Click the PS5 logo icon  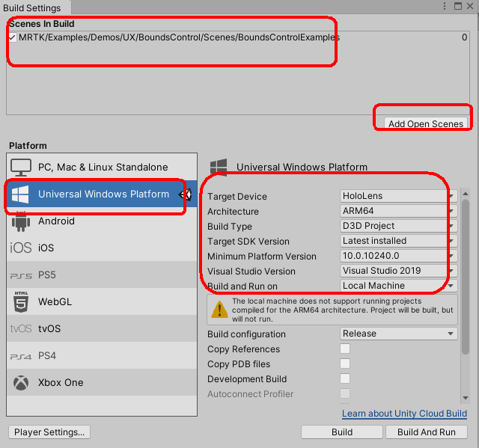21,276
